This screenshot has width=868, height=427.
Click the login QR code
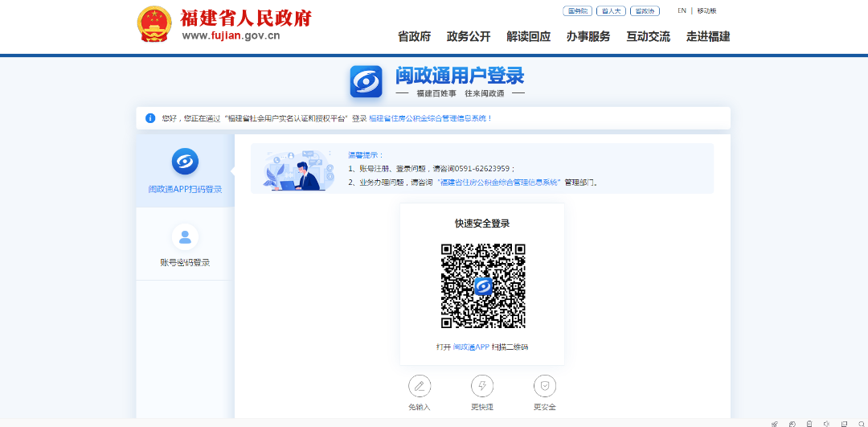(x=483, y=286)
